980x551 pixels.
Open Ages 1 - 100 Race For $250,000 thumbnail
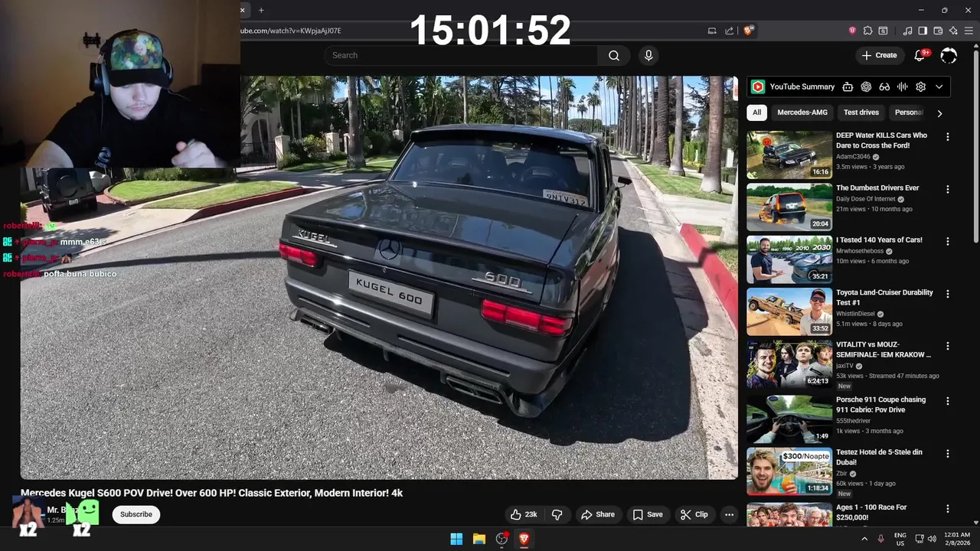[789, 515]
